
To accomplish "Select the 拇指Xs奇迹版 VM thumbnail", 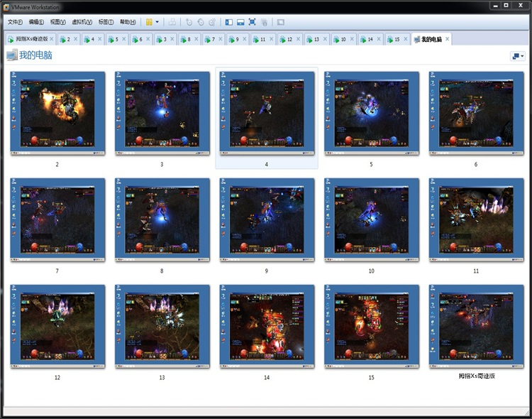I will pos(477,327).
